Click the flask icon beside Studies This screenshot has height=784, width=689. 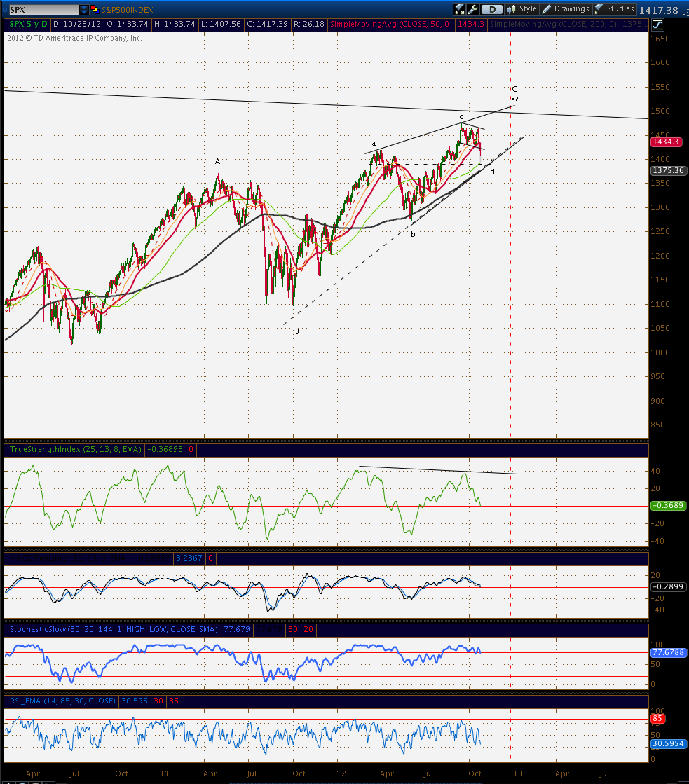[599, 9]
